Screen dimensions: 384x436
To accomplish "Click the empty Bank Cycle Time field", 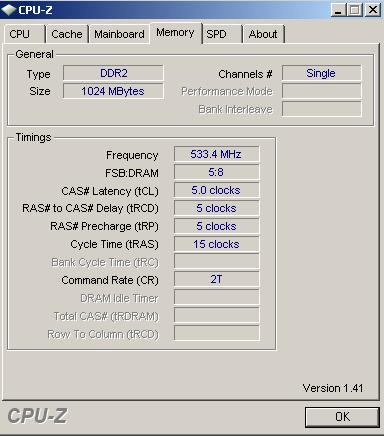I will [216, 261].
